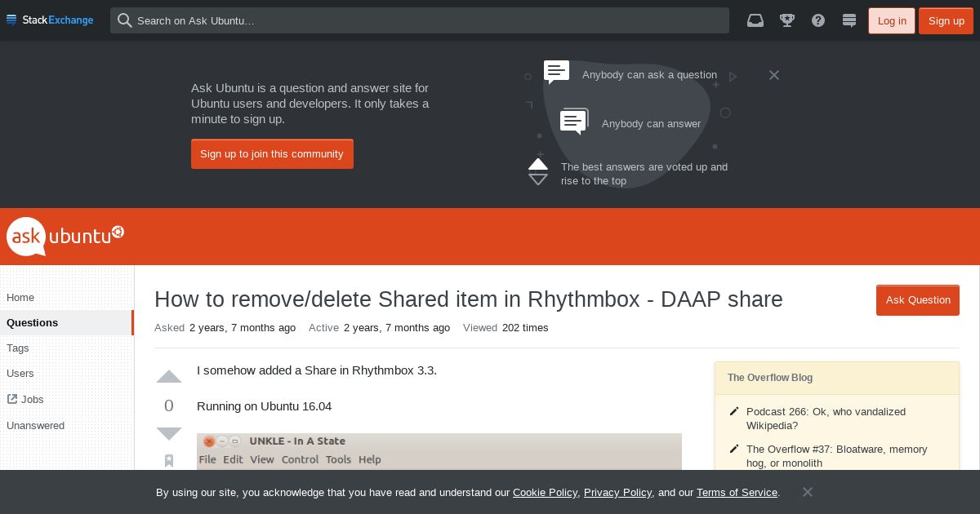Select Questions in the sidebar
980x514 pixels.
click(66, 322)
